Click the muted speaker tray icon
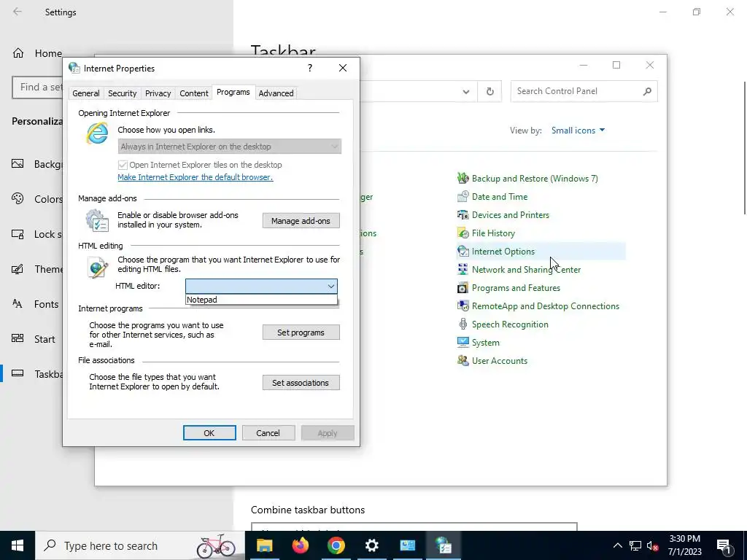The width and height of the screenshot is (747, 560). pyautogui.click(x=653, y=545)
